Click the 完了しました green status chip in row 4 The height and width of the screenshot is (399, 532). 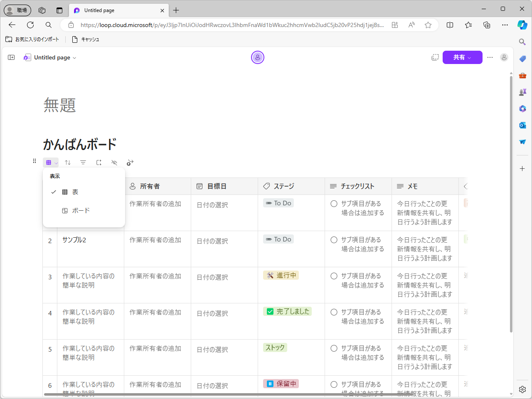tap(287, 311)
